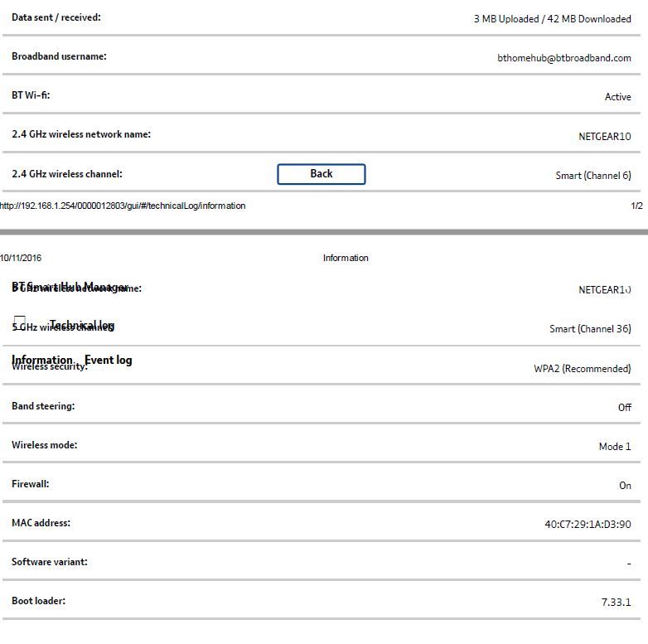Screen dimensions: 648x644
Task: Click the small square icon beside Technical log
Action: coord(19,322)
